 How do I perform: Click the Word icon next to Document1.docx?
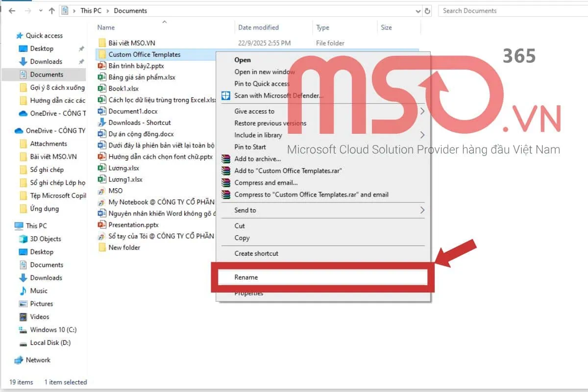[x=102, y=111]
